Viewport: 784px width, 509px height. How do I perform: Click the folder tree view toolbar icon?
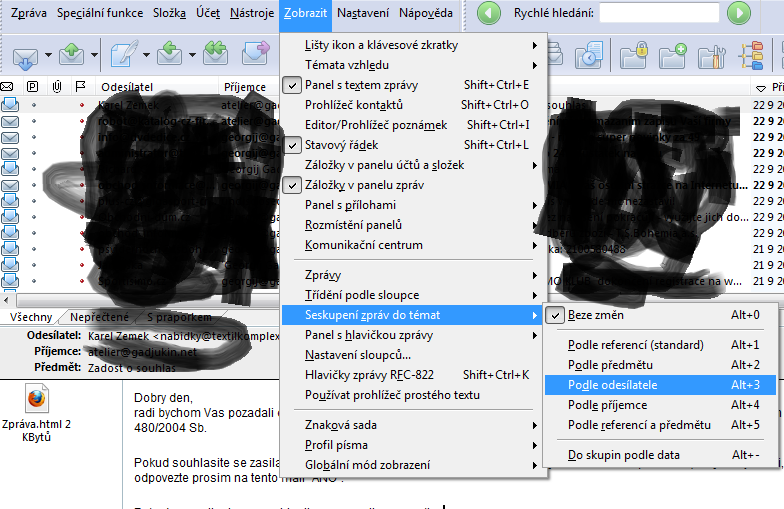750,56
